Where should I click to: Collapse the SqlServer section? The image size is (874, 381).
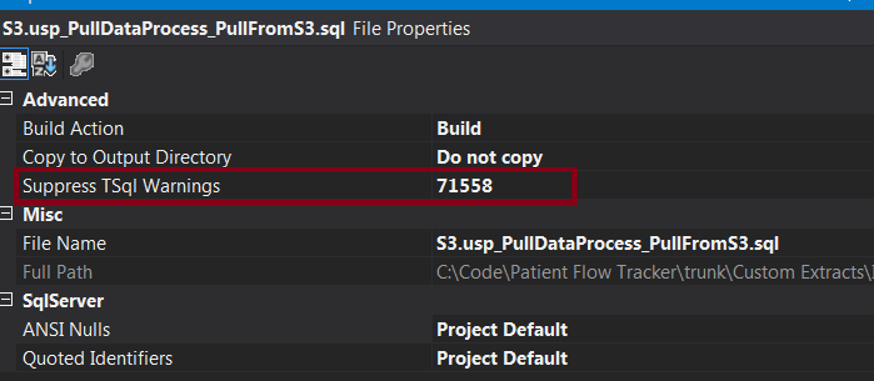[x=6, y=300]
